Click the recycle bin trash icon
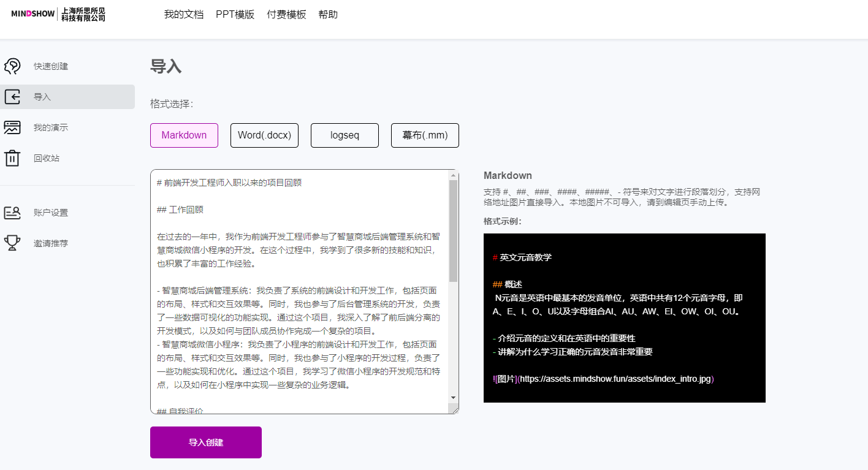This screenshot has height=470, width=868. 12,158
